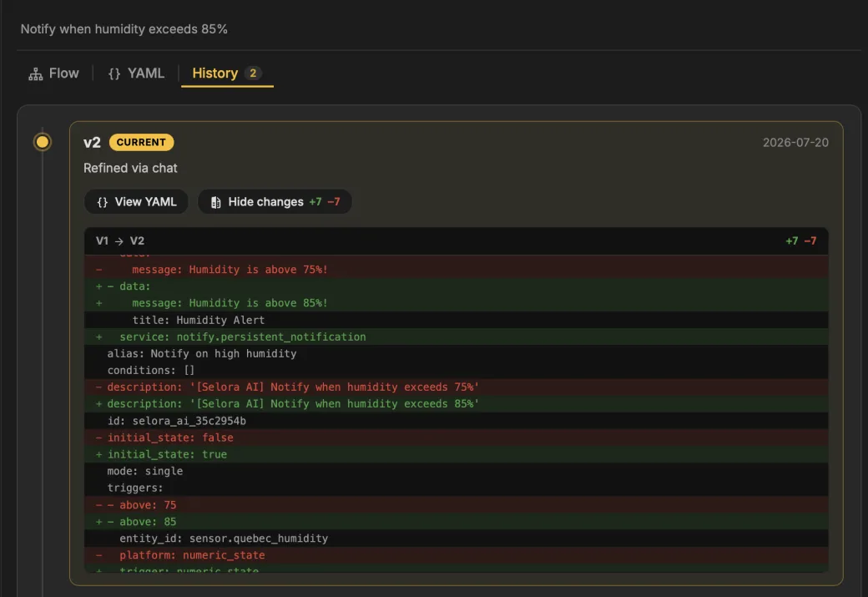The image size is (868, 597).
Task: Click line 'conditions: []'
Action: (x=457, y=370)
